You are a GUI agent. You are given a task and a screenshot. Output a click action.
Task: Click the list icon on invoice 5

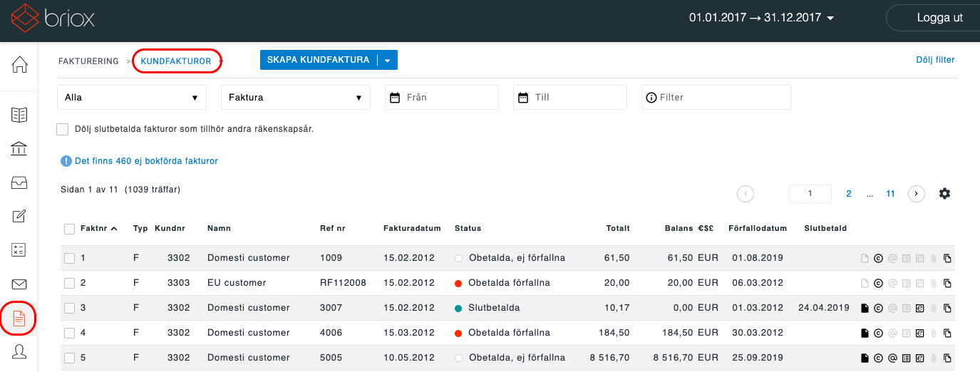coord(907,358)
